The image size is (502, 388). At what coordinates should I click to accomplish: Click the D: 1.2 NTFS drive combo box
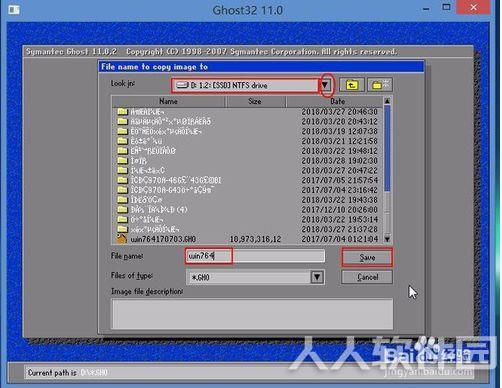pyautogui.click(x=246, y=85)
